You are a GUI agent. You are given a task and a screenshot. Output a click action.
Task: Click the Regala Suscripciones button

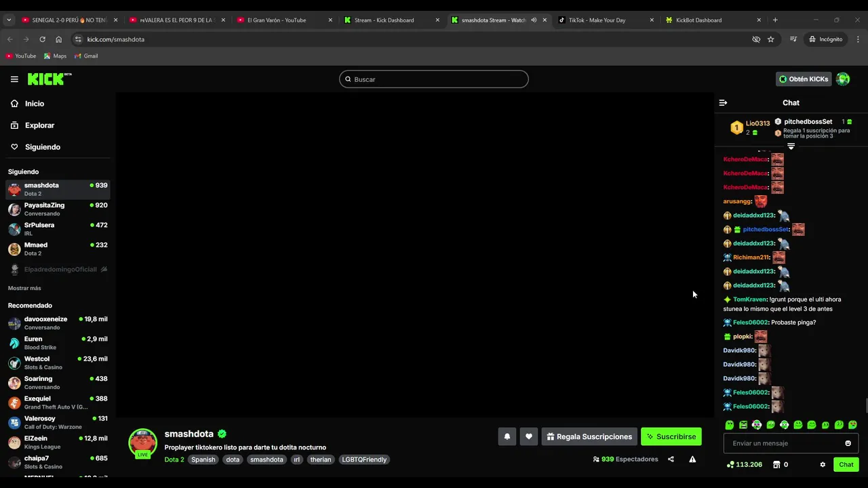pos(589,436)
